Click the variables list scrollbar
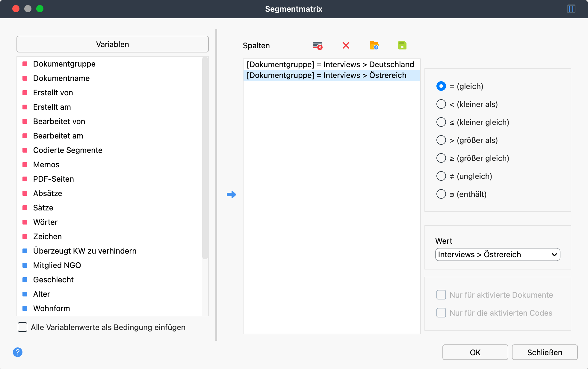 pyautogui.click(x=205, y=158)
